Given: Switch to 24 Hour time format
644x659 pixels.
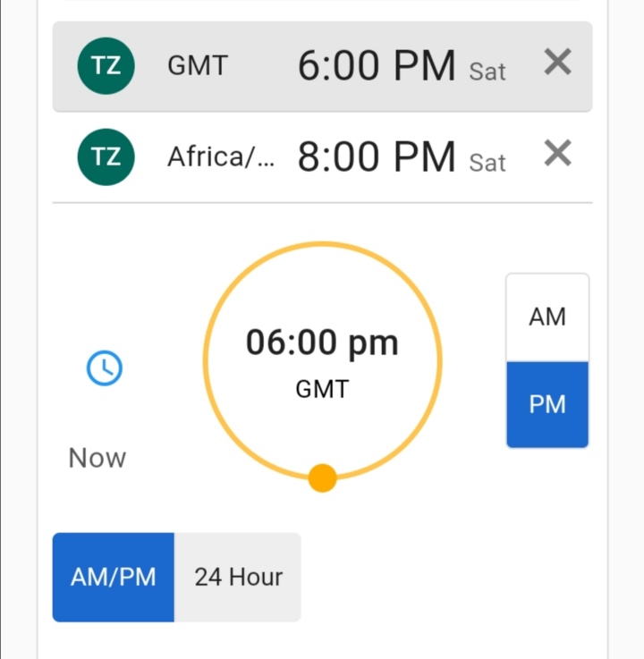Looking at the screenshot, I should pyautogui.click(x=238, y=577).
